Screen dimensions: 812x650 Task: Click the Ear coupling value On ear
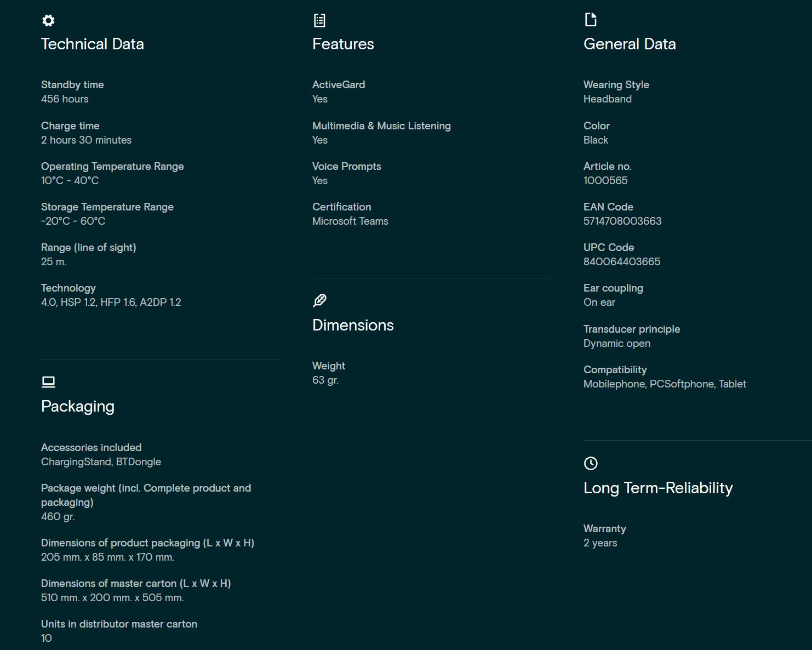599,303
